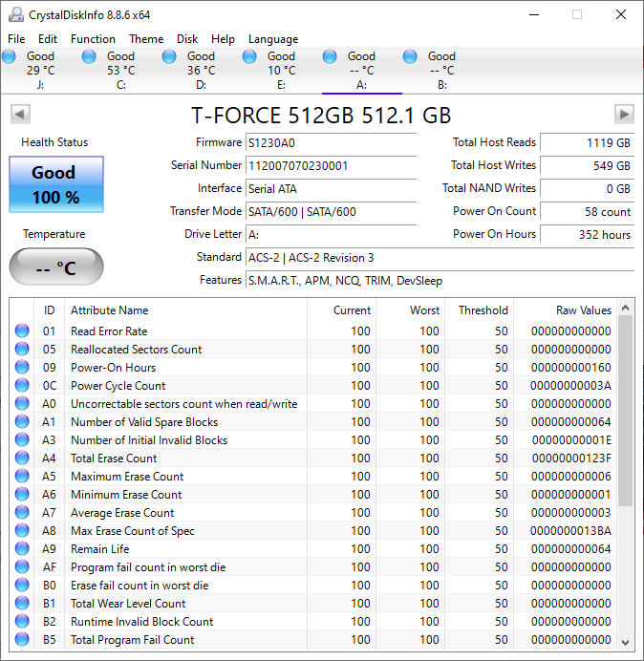Click Total Host Writes value 549 GB

coord(587,165)
